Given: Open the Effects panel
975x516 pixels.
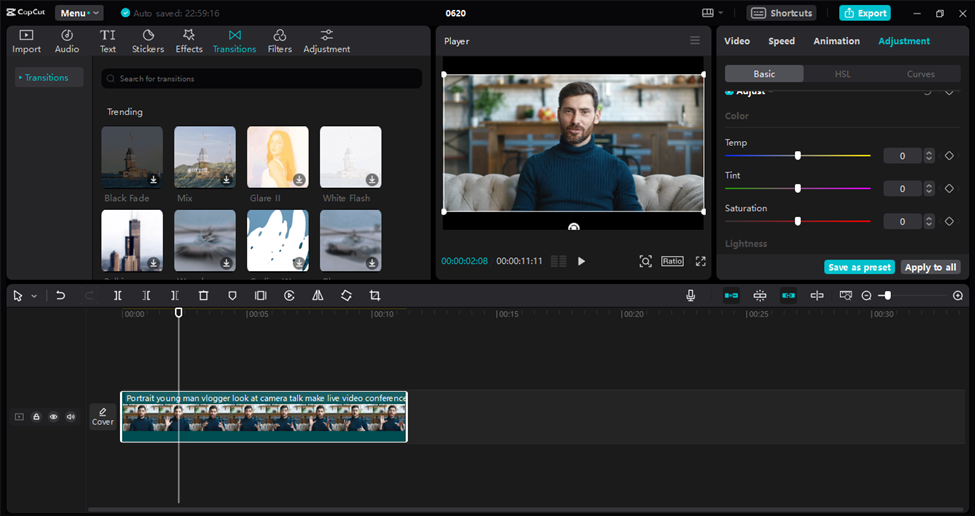Looking at the screenshot, I should (189, 41).
